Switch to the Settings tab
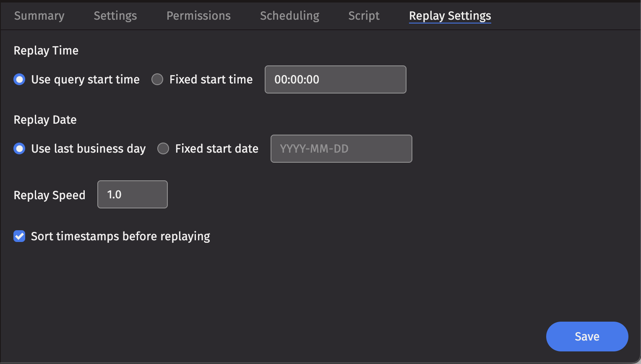The image size is (641, 364). click(115, 16)
